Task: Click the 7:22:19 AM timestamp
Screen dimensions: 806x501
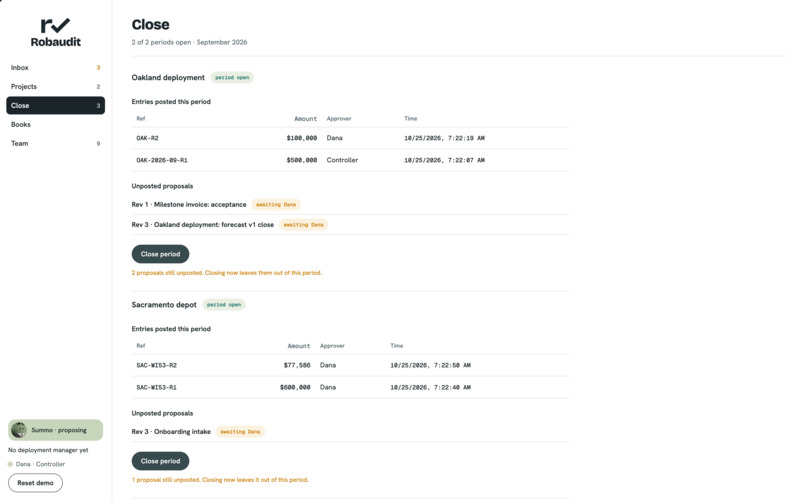Action: click(444, 138)
